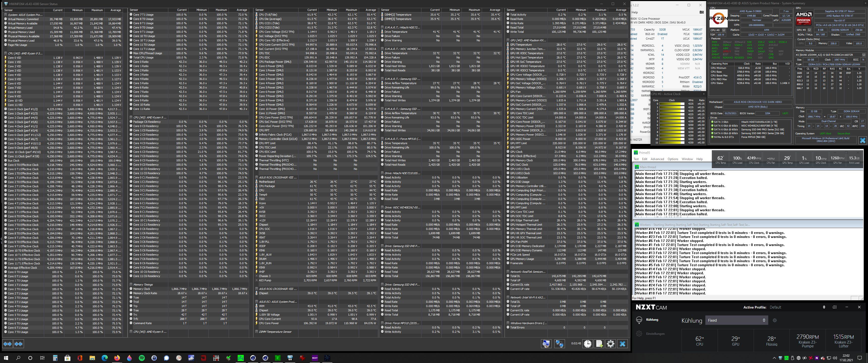The width and height of the screenshot is (868, 363).
Task: Click Windows Start button
Action: [x=6, y=358]
